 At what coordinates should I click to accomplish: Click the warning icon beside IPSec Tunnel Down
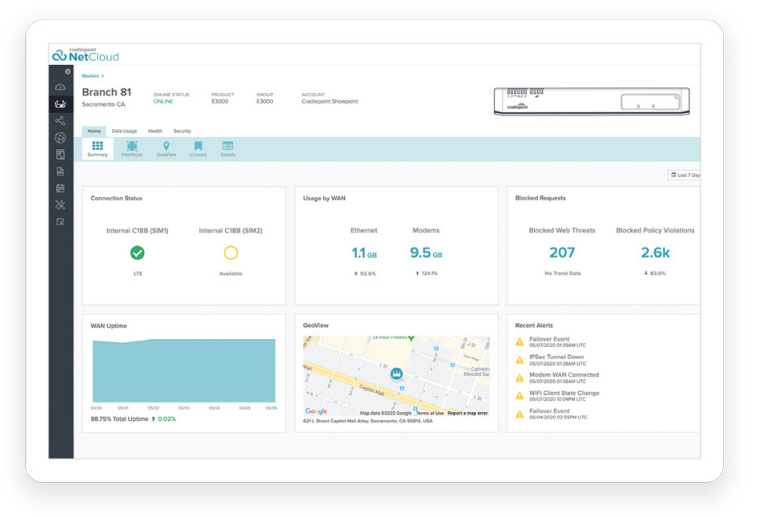520,360
